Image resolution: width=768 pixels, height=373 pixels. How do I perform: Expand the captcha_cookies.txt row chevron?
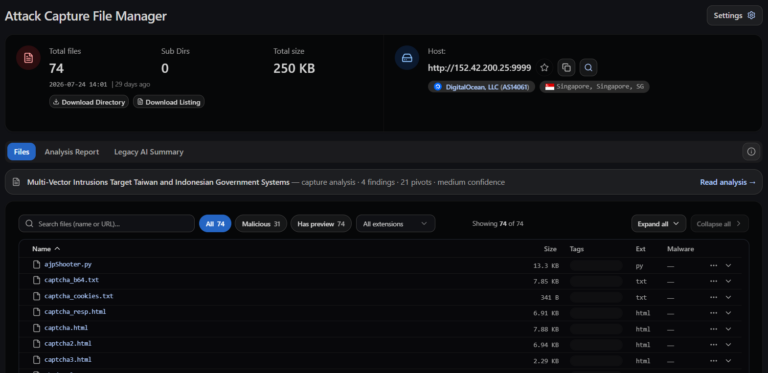728,297
